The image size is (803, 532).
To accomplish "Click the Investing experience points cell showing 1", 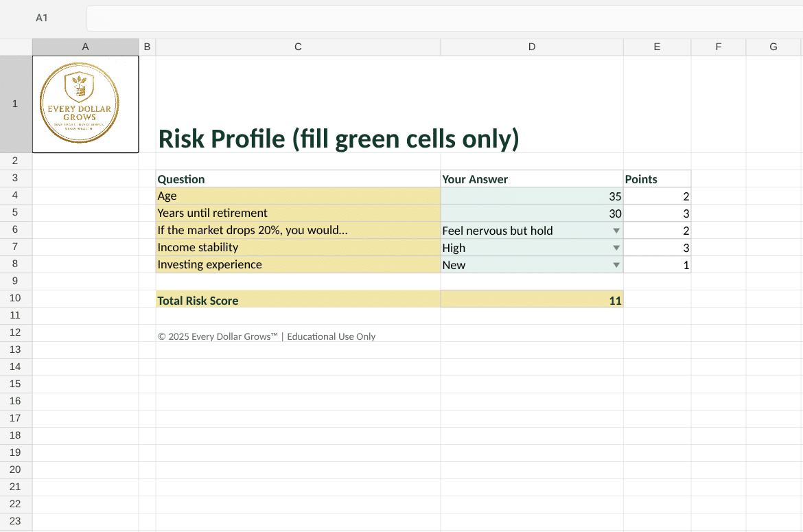I will pyautogui.click(x=657, y=265).
